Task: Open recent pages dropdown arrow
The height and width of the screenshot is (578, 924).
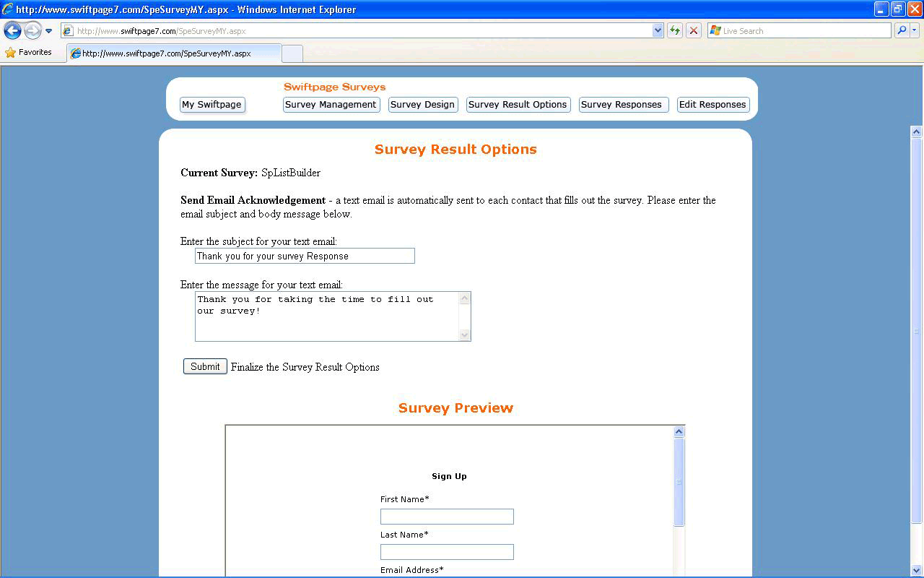Action: (x=49, y=31)
